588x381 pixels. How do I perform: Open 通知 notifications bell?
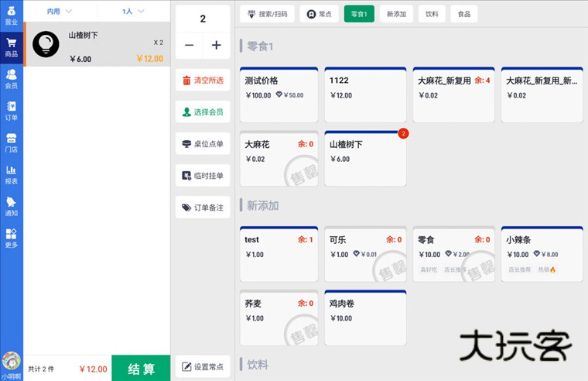tap(12, 207)
